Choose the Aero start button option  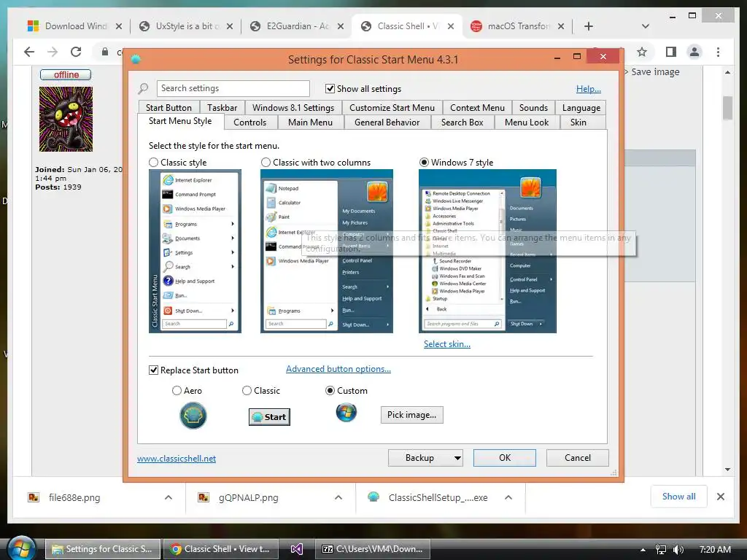point(177,391)
